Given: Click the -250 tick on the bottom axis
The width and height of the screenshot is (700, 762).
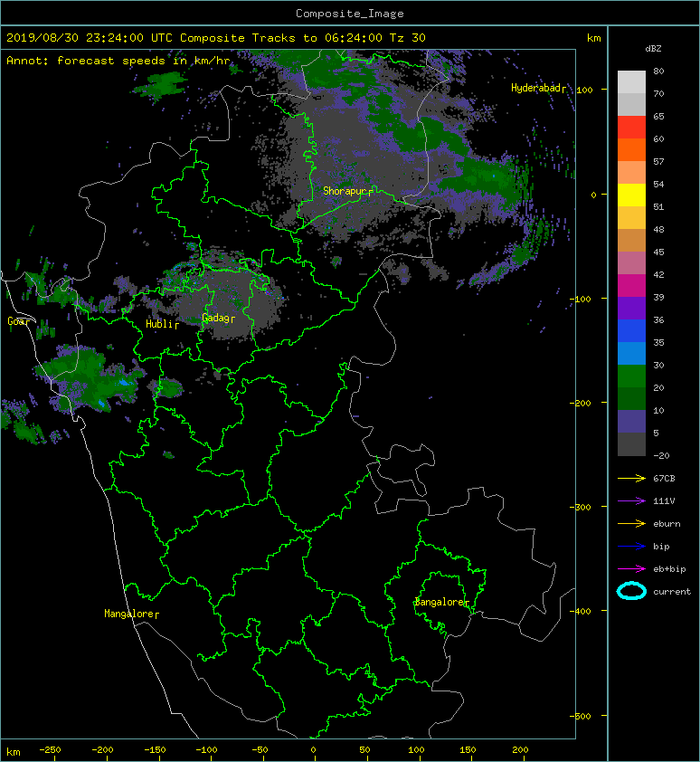Looking at the screenshot, I should click(50, 750).
